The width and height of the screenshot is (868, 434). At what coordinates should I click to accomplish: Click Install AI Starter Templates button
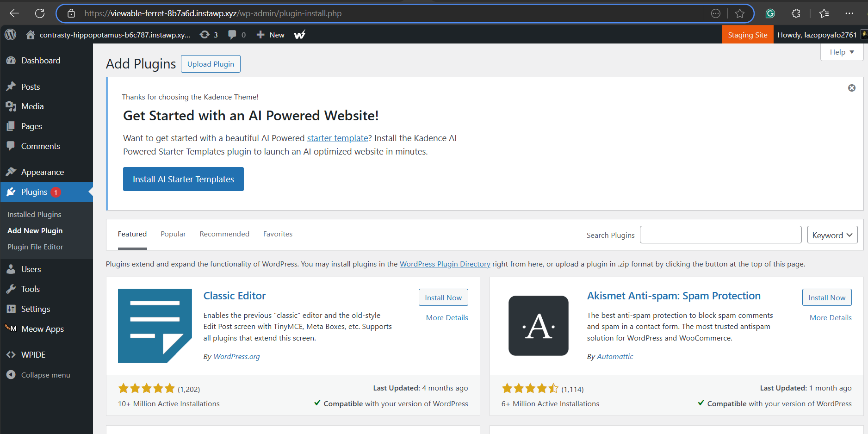click(x=183, y=179)
